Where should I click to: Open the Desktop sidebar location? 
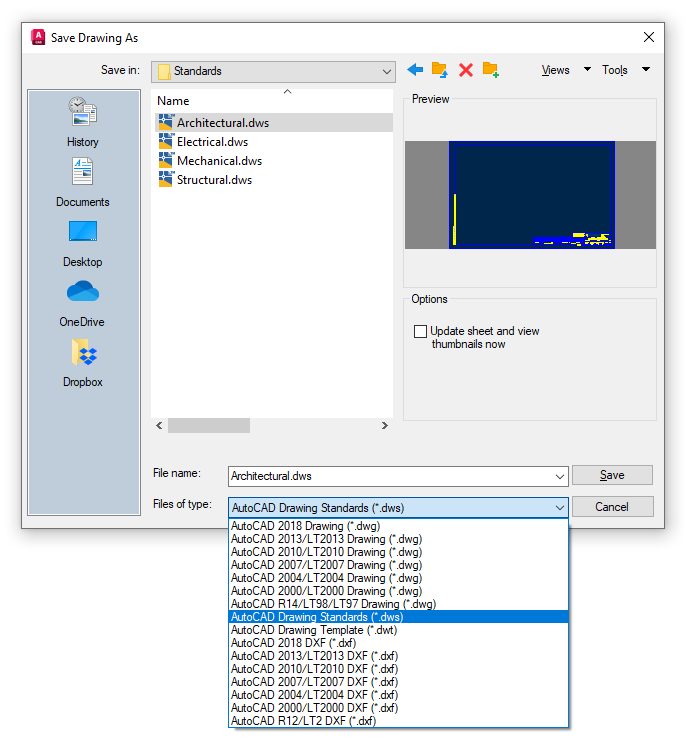83,243
